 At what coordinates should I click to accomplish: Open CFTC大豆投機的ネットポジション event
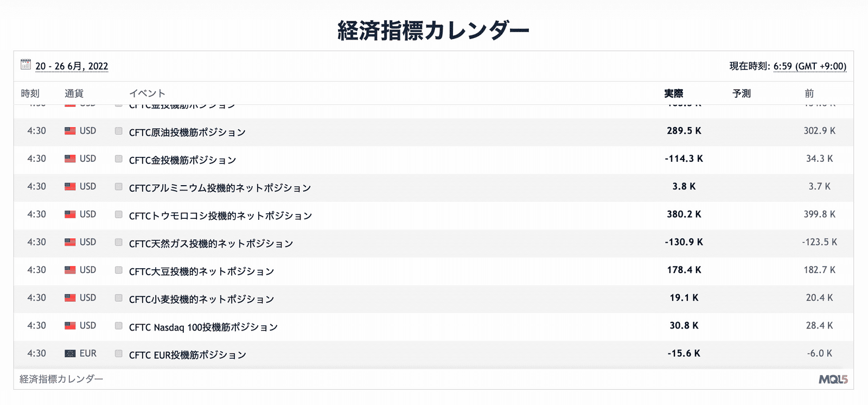(201, 271)
